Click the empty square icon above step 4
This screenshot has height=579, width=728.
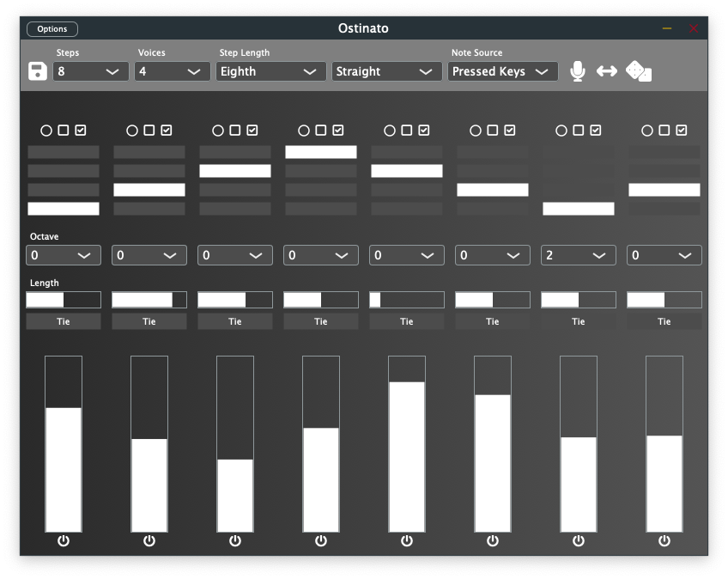click(x=321, y=130)
